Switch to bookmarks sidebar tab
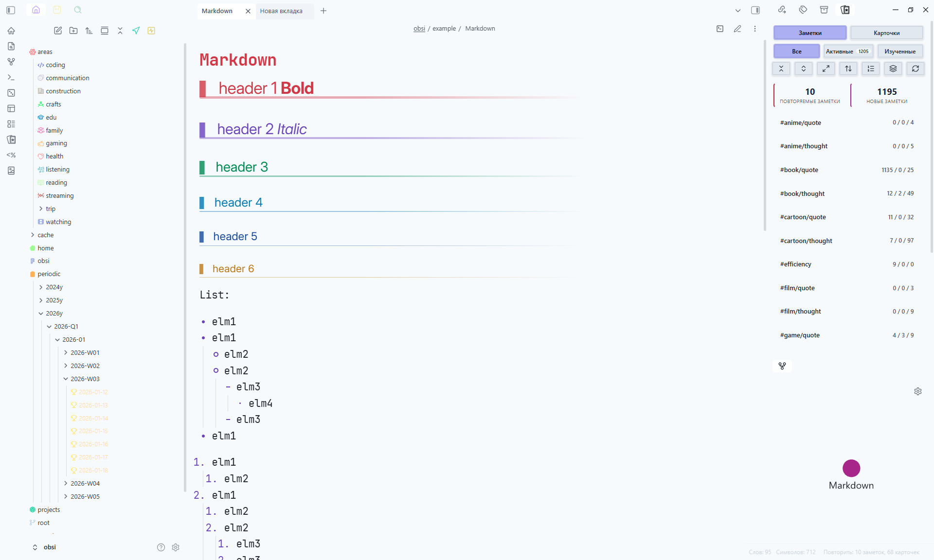934x560 pixels. tap(57, 10)
